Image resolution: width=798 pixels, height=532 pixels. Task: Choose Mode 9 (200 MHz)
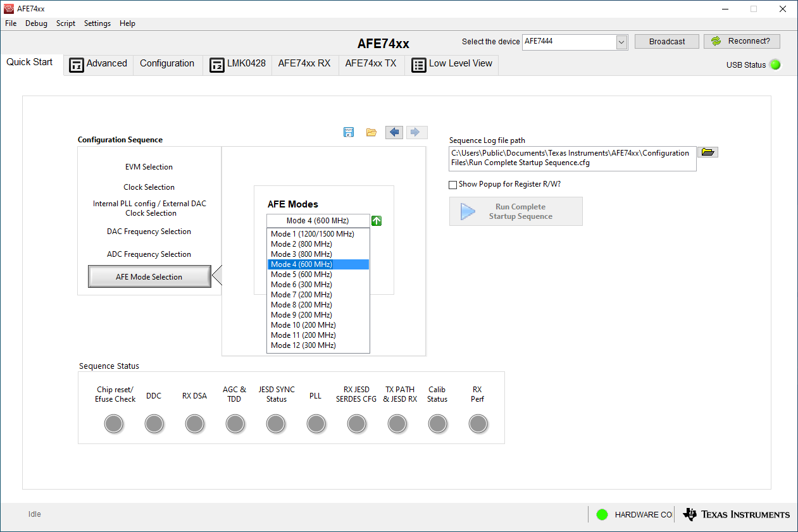(x=318, y=315)
